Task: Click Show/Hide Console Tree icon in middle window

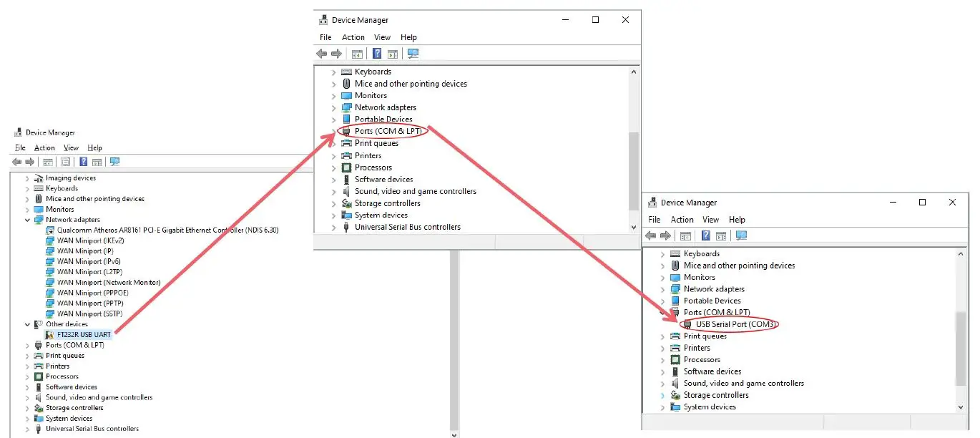Action: (x=357, y=54)
